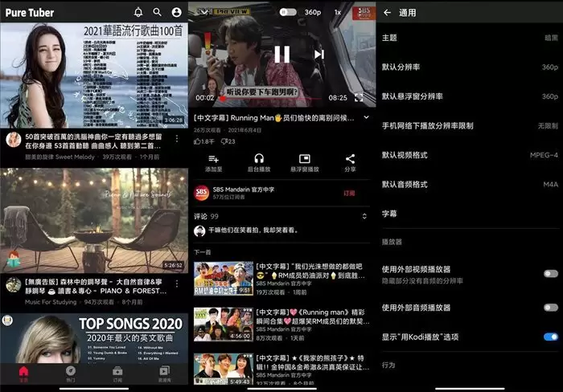Expand the comments section (评论 99)
This screenshot has height=392, width=563.
click(364, 216)
